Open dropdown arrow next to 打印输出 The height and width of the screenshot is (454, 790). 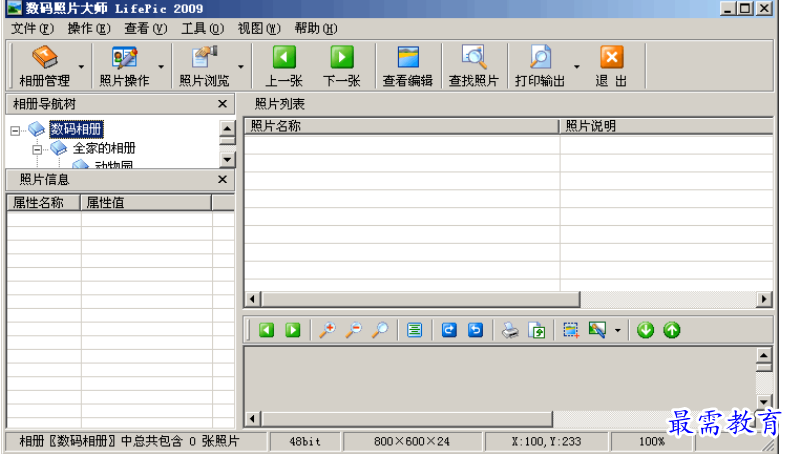pos(577,67)
